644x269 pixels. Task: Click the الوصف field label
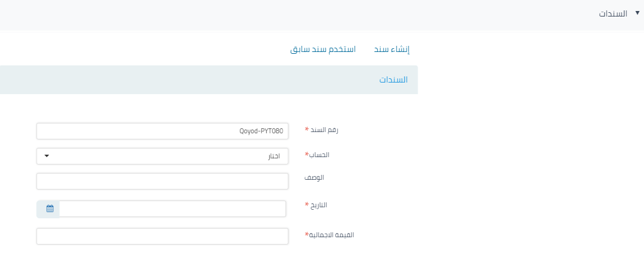[x=316, y=177]
